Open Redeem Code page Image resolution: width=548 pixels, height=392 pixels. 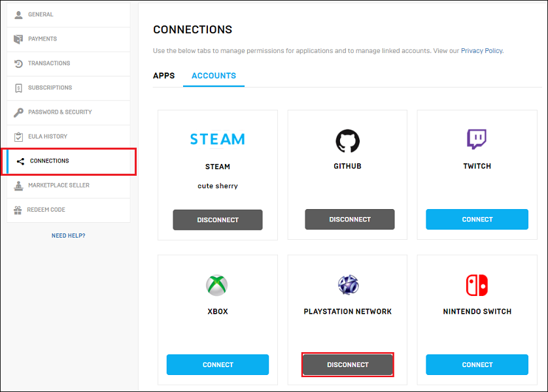[x=69, y=210]
